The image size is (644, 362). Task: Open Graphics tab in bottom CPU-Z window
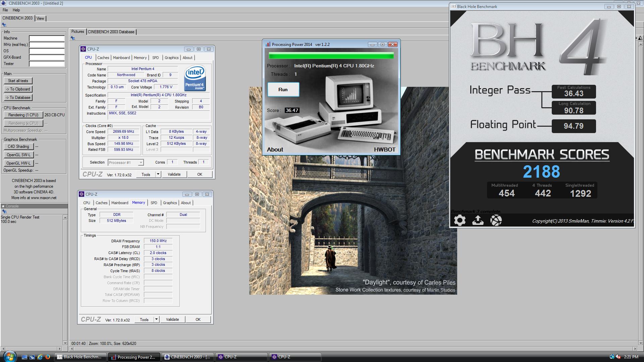pos(170,203)
